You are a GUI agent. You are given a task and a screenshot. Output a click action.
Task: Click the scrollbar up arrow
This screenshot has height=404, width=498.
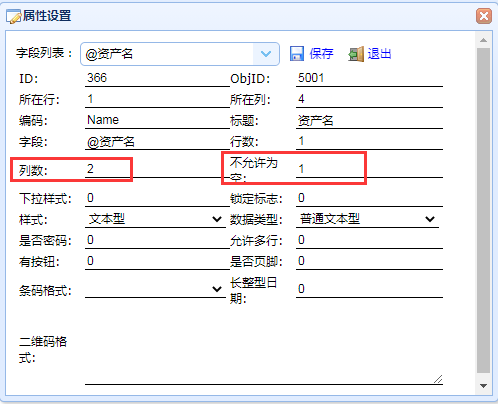click(483, 40)
